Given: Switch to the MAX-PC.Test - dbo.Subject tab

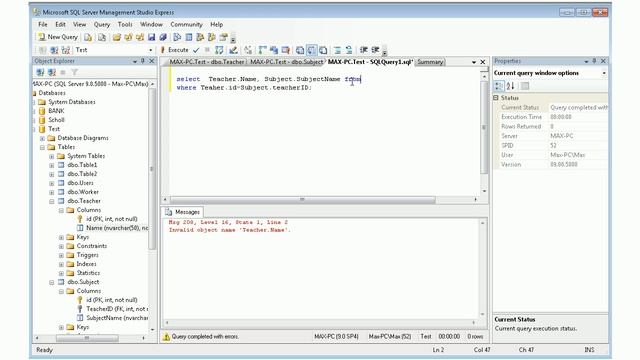Looking at the screenshot, I should coord(286,62).
